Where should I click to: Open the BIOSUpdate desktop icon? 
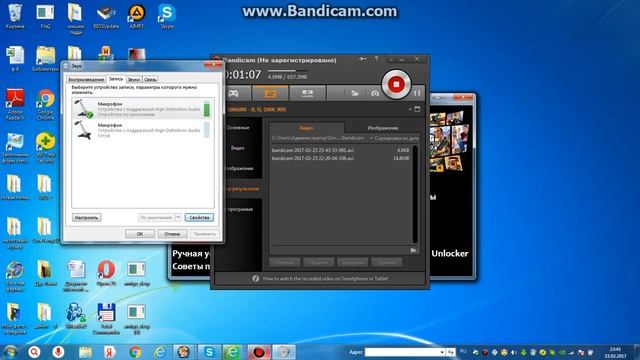[x=106, y=16]
